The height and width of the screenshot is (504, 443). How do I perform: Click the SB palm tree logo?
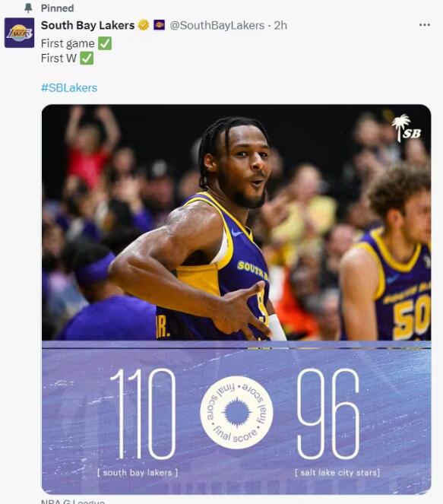point(407,128)
